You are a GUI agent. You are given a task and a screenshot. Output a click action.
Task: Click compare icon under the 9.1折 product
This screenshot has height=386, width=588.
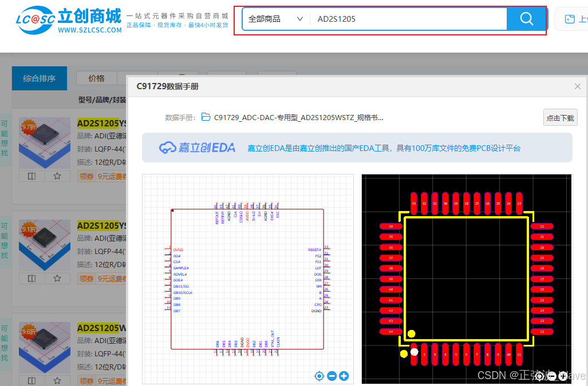coord(32,278)
